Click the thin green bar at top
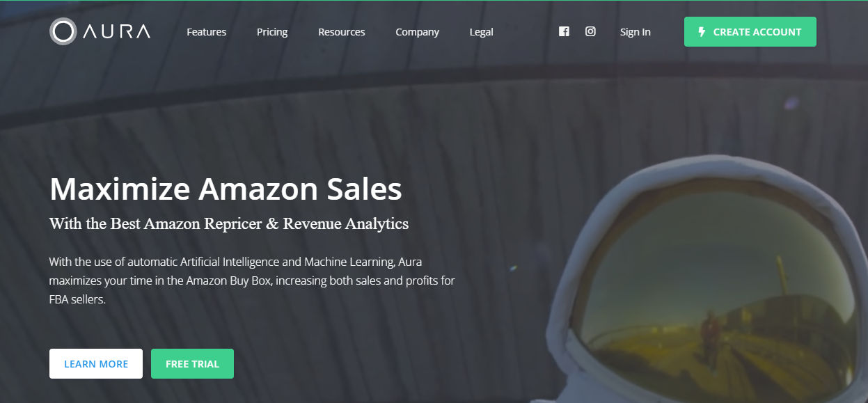Image resolution: width=868 pixels, height=403 pixels. click(434, 1)
